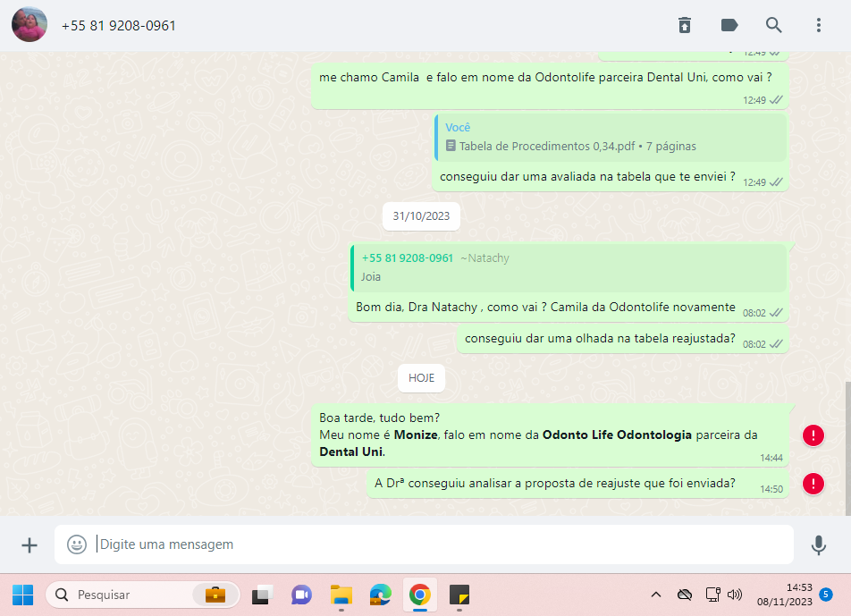Open the notification badge showing 5
Viewport: 851px width, 616px height.
pos(825,595)
